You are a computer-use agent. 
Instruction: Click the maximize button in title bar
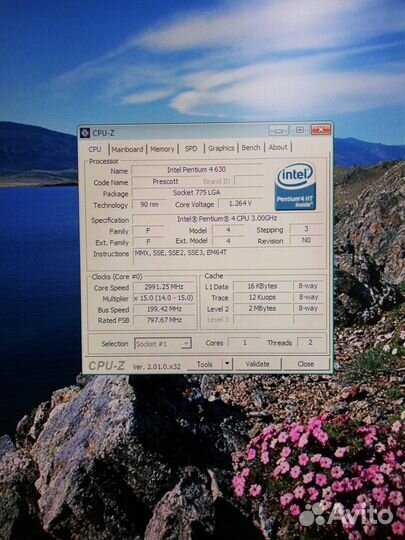click(x=300, y=130)
